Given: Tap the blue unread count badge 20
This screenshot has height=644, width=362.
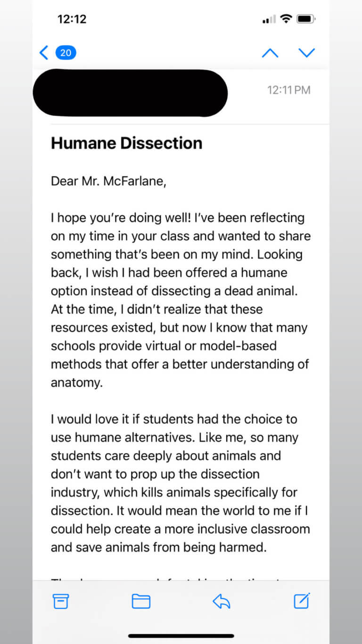Looking at the screenshot, I should coord(66,52).
